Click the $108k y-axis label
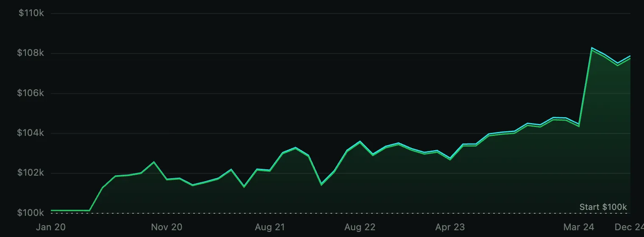 [31, 53]
